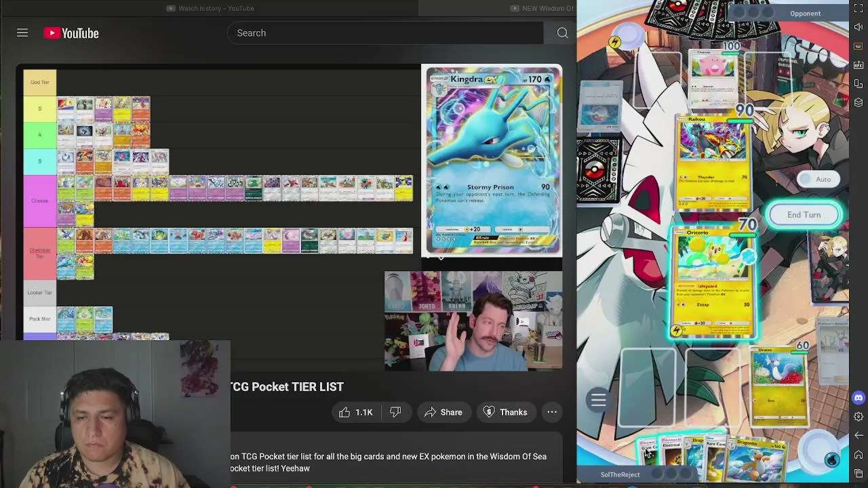Click emulator rotate screen icon
Image resolution: width=868 pixels, height=488 pixels.
click(859, 84)
